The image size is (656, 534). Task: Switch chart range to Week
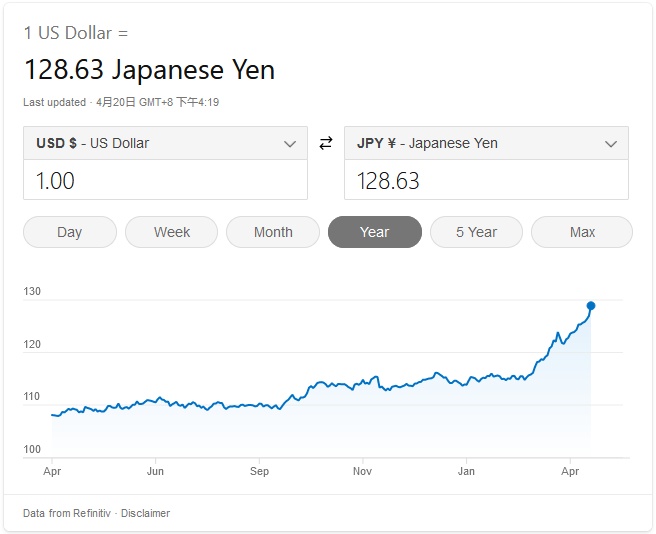(172, 232)
